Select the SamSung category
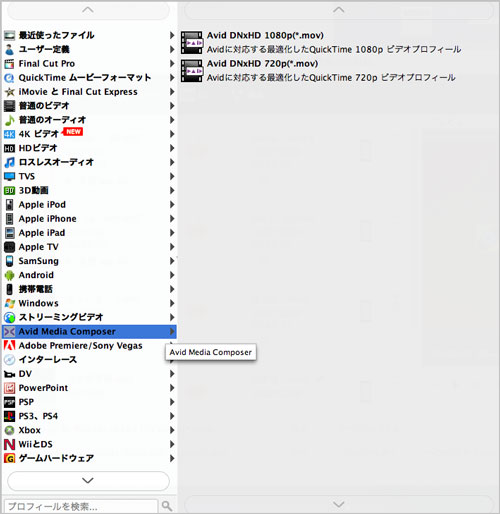The image size is (500, 514). click(89, 261)
